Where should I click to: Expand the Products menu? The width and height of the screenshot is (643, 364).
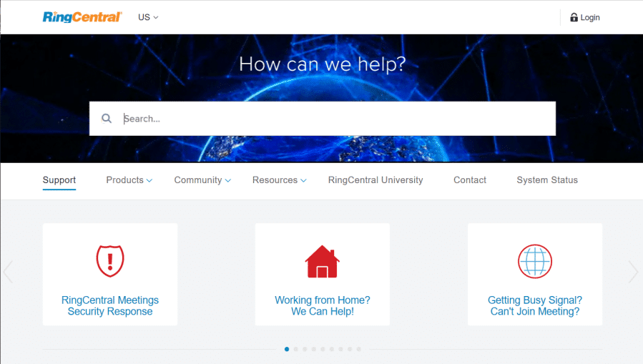[x=129, y=180]
